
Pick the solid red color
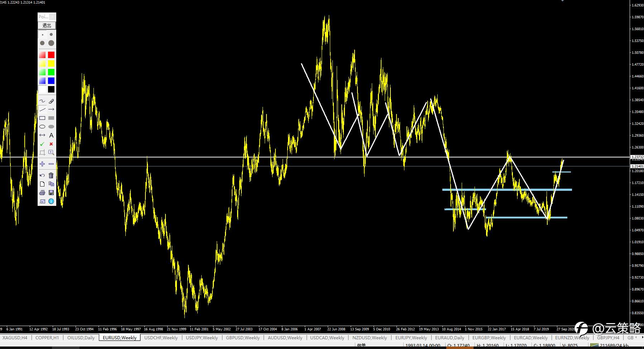[x=51, y=55]
